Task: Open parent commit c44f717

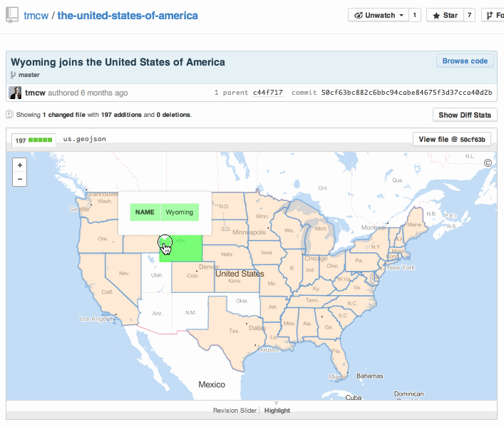Action: (268, 93)
